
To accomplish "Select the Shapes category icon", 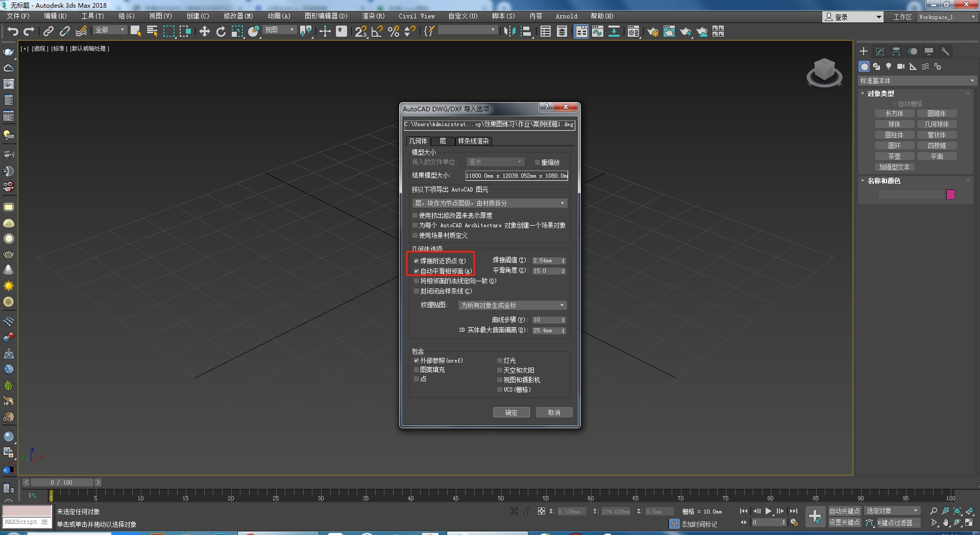I will 876,66.
